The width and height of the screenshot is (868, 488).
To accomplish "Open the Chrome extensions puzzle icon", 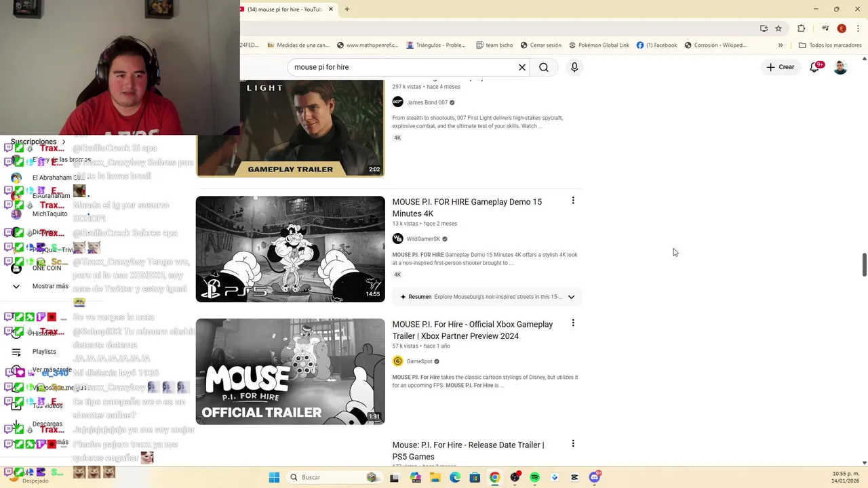I will [x=802, y=28].
